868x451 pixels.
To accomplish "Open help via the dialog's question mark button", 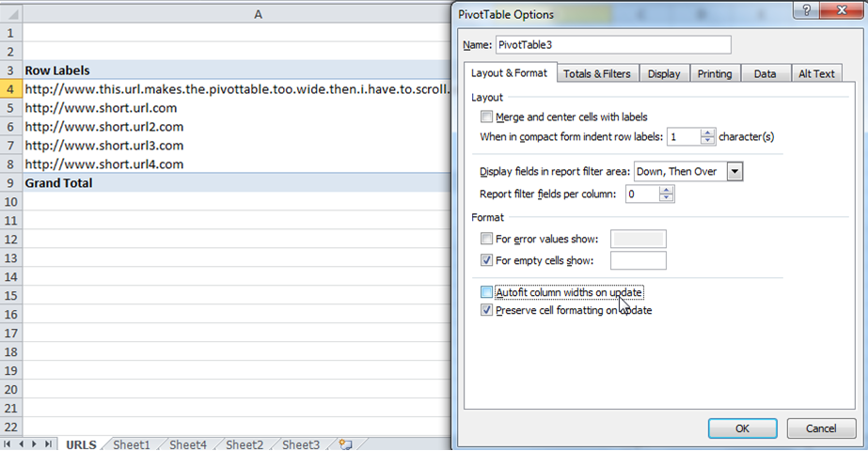I will (804, 12).
